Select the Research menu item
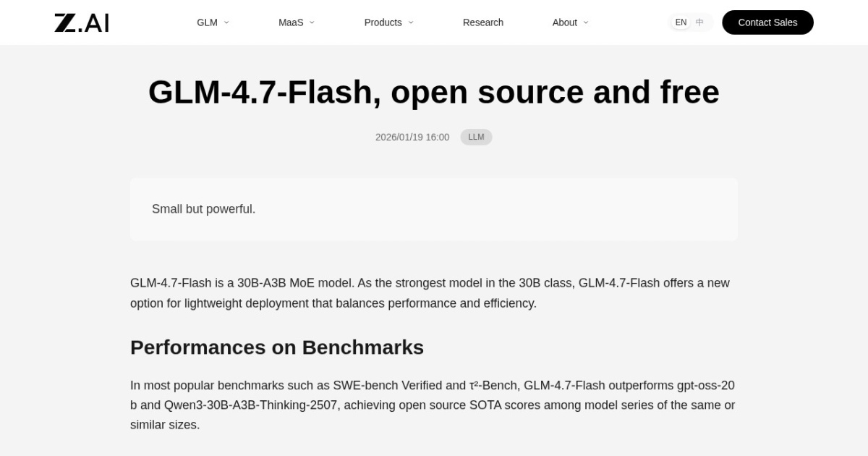This screenshot has width=868, height=456. pos(482,22)
